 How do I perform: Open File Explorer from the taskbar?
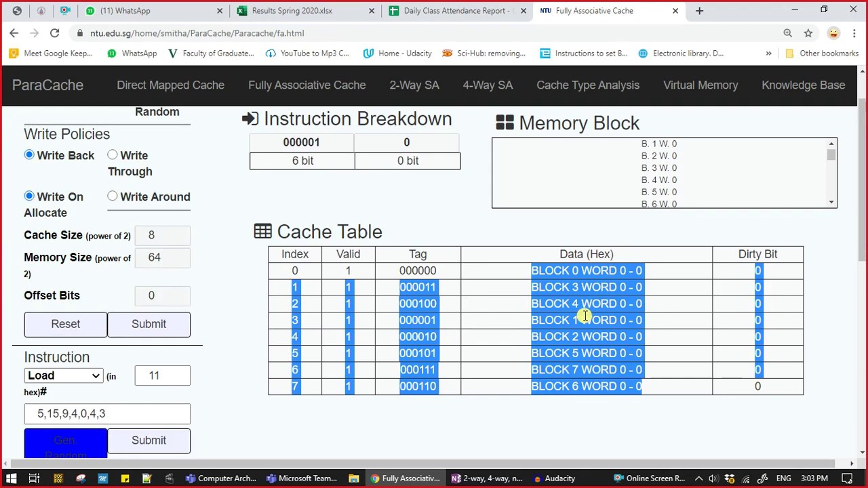[353, 479]
